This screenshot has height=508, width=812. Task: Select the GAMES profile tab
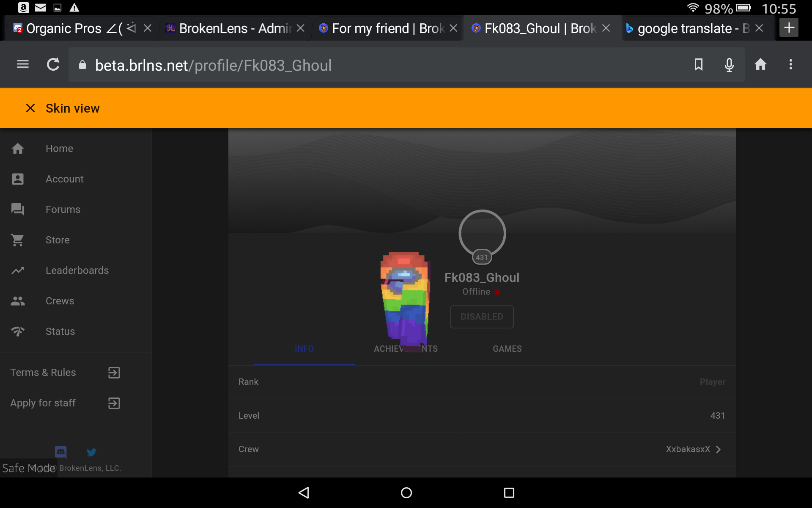(507, 349)
